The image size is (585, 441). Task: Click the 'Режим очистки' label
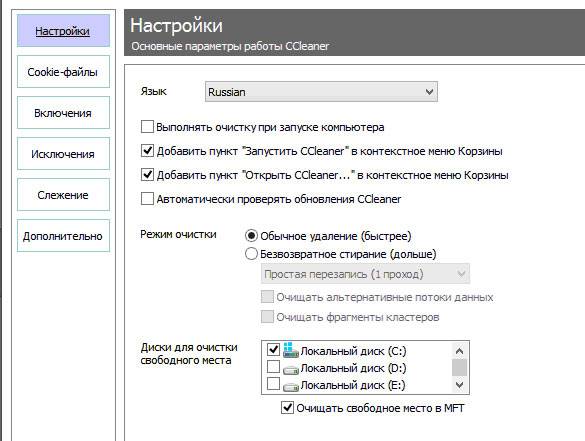(x=178, y=234)
